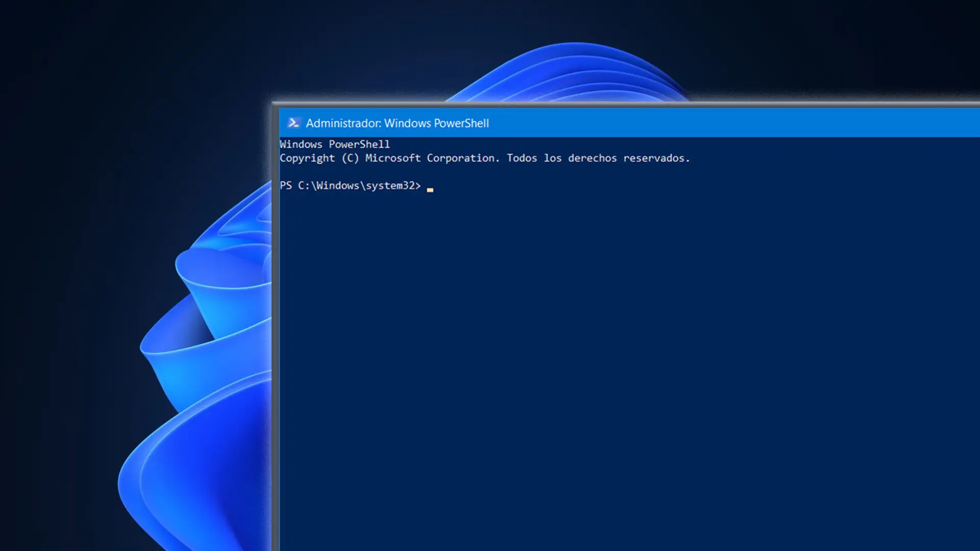Click the top gray edge of the window
This screenshot has width=980, height=551.
(x=612, y=104)
